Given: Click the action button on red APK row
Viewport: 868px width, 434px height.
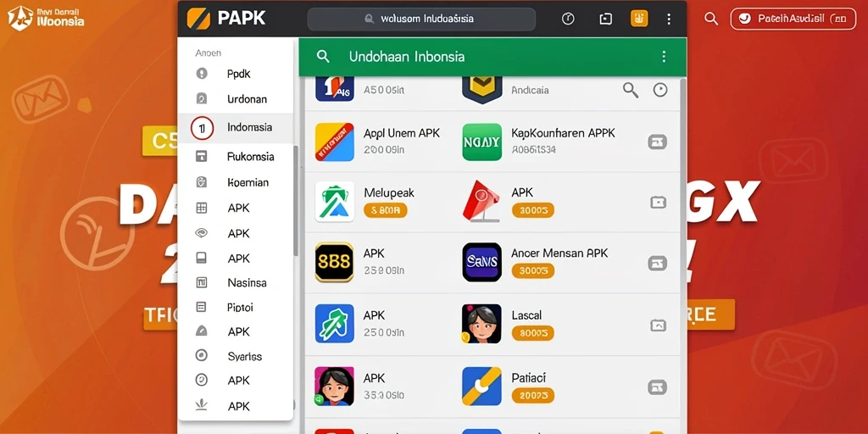Looking at the screenshot, I should tap(658, 202).
